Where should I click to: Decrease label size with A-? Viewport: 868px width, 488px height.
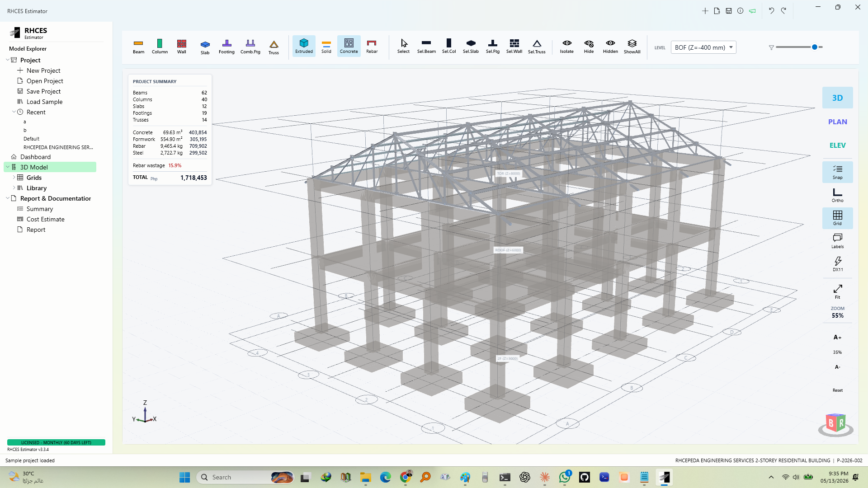pos(837,367)
